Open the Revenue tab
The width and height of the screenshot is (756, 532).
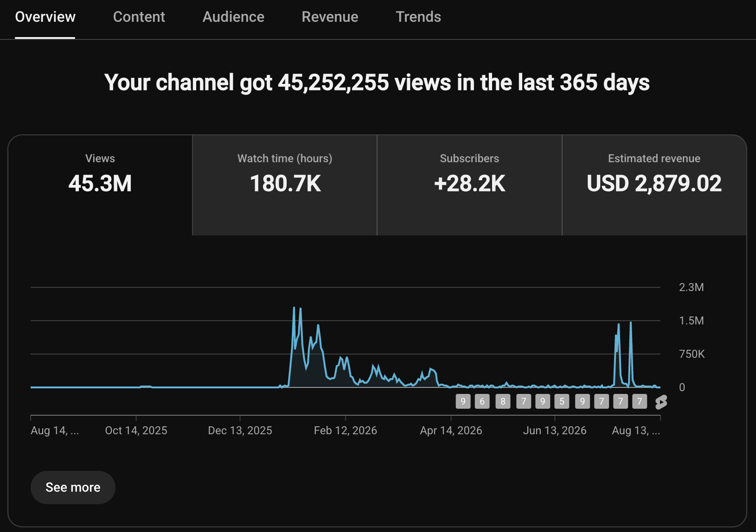330,17
